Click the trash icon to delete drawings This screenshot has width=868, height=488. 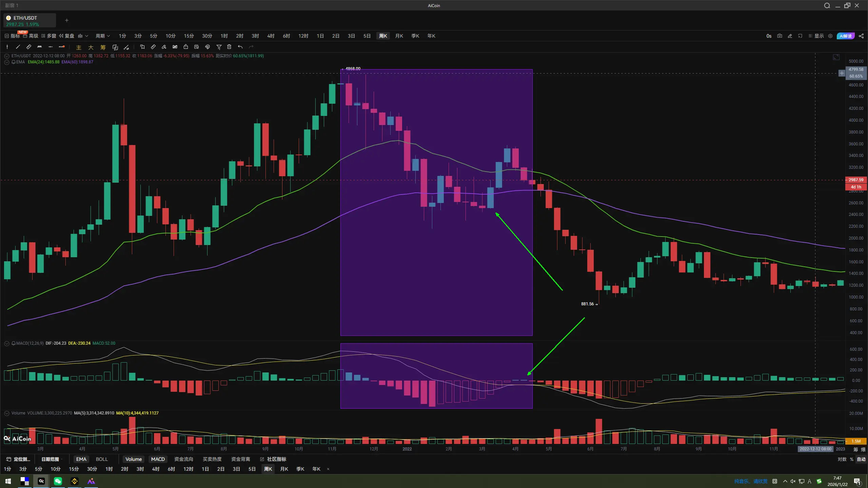[x=229, y=47]
